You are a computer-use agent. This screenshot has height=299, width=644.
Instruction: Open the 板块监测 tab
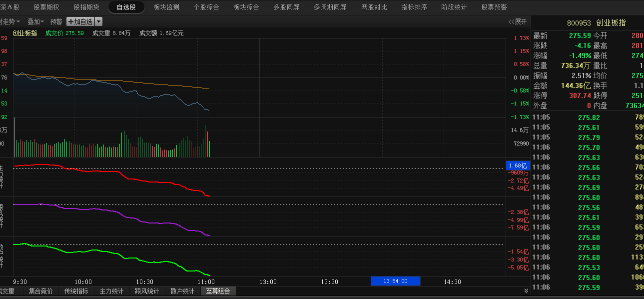tap(166, 7)
